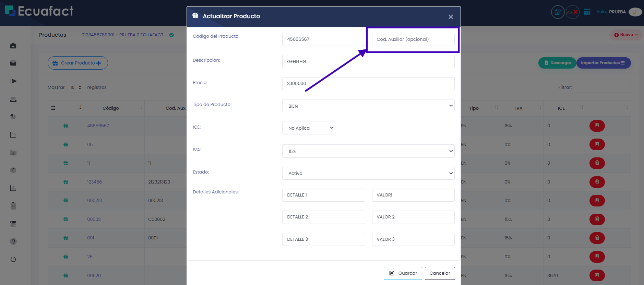Image resolution: width=644 pixels, height=285 pixels.
Task: Open the pie chart sidebar icon
Action: click(13, 117)
